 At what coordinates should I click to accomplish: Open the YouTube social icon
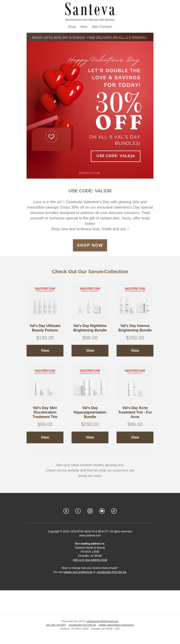click(102, 511)
